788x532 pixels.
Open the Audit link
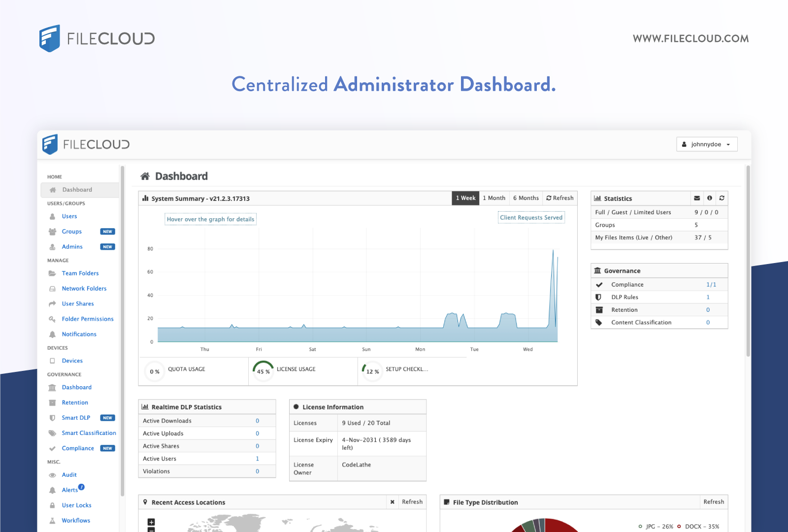69,475
